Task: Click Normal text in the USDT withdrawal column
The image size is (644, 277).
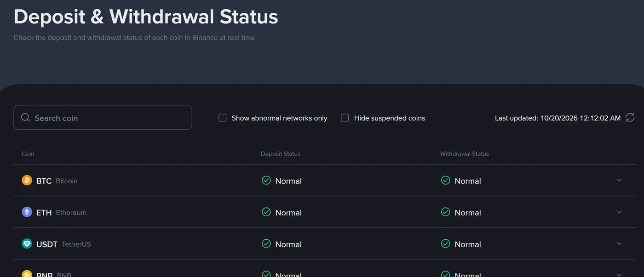Action: pos(468,245)
